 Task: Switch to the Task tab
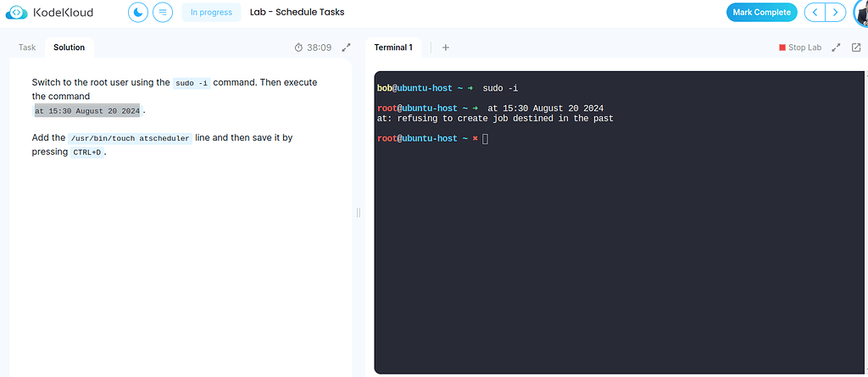point(27,47)
